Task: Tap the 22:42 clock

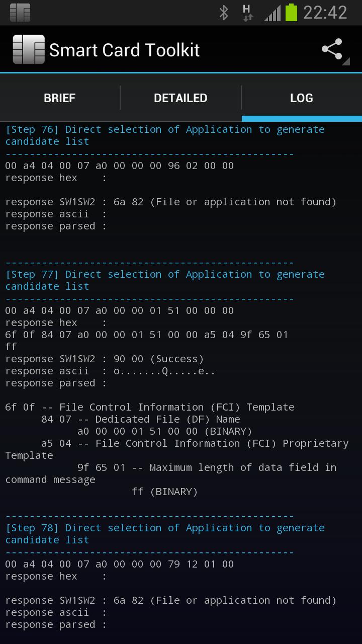Action: [x=325, y=13]
